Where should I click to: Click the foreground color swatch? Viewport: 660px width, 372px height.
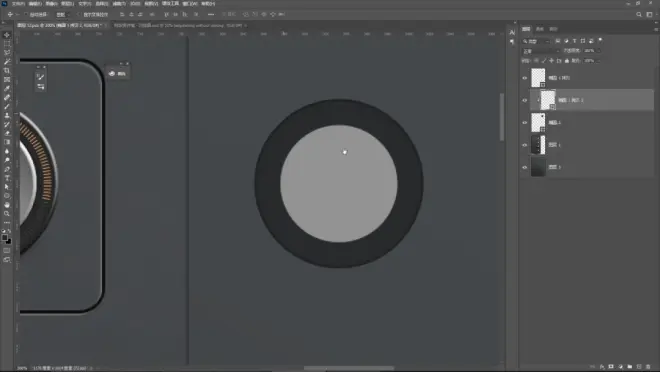coord(5,238)
